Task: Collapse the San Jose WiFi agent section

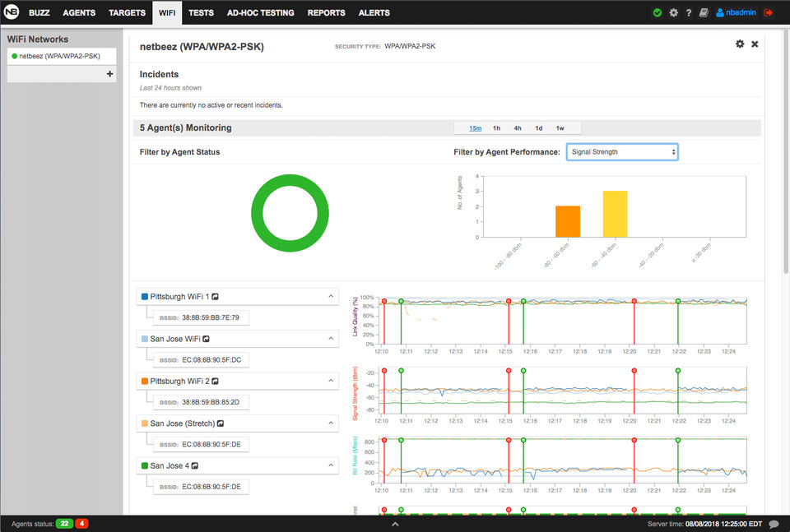Action: pos(331,339)
